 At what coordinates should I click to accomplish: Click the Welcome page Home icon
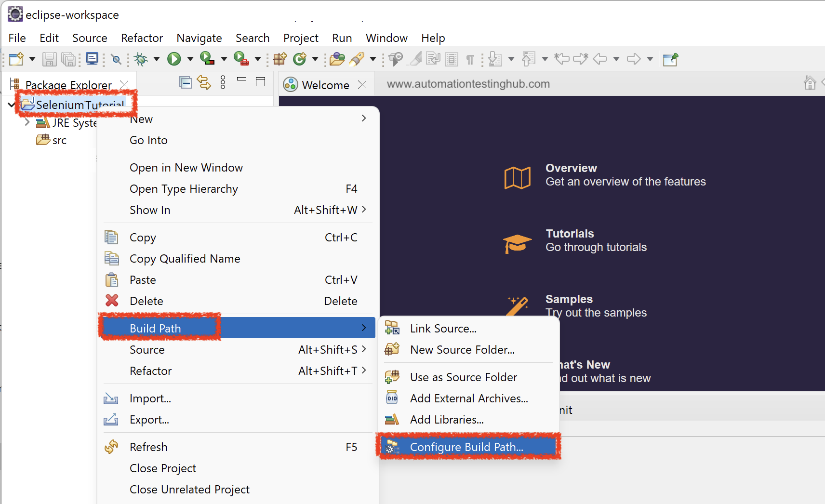[810, 83]
